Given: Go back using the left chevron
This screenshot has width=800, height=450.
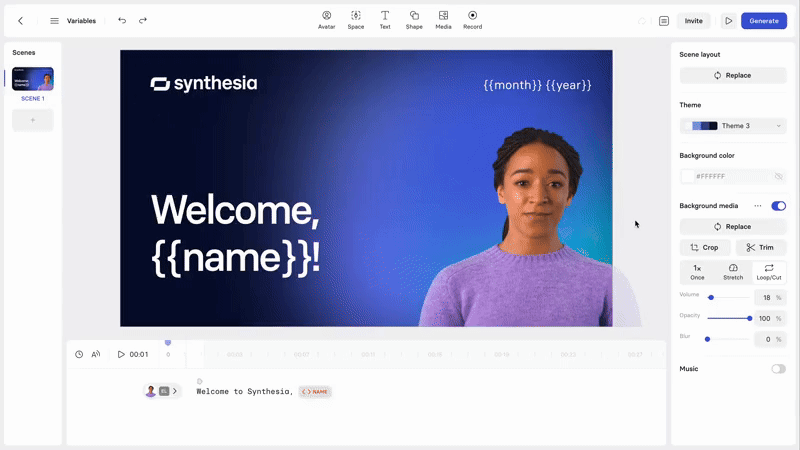Looking at the screenshot, I should pos(20,21).
